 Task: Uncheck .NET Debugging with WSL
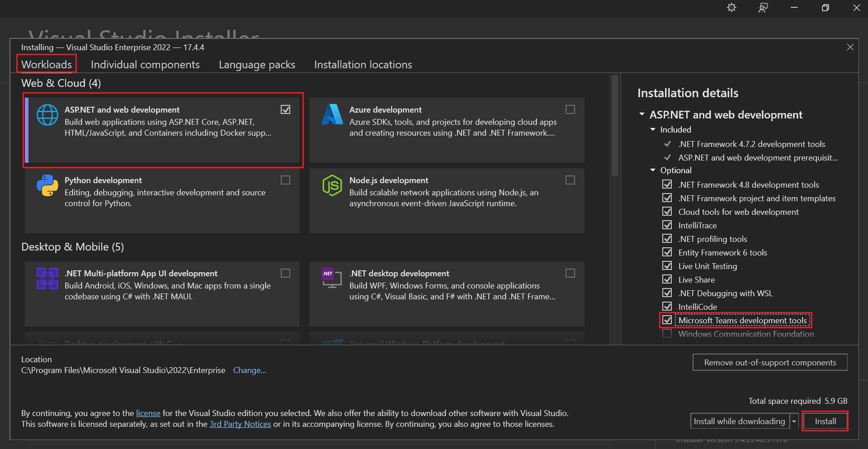(667, 293)
